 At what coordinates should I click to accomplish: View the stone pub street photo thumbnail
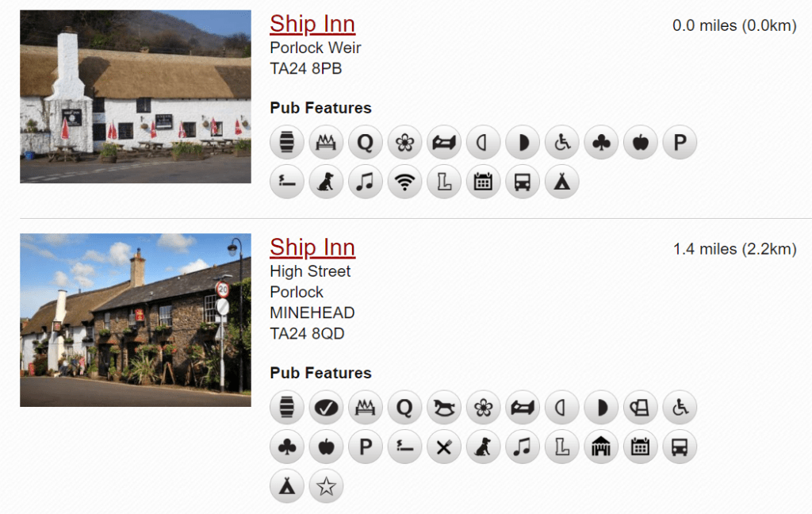pos(136,320)
